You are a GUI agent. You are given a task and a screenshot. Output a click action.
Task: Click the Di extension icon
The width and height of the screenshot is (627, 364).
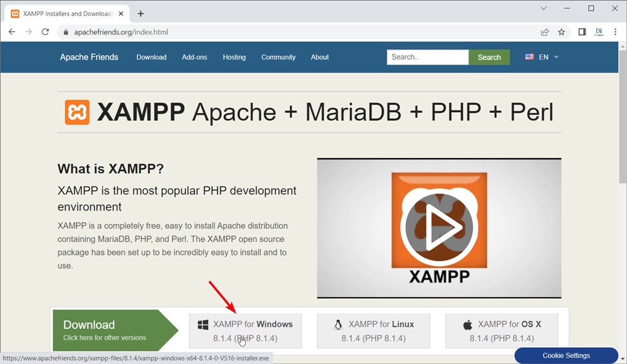pos(599,32)
